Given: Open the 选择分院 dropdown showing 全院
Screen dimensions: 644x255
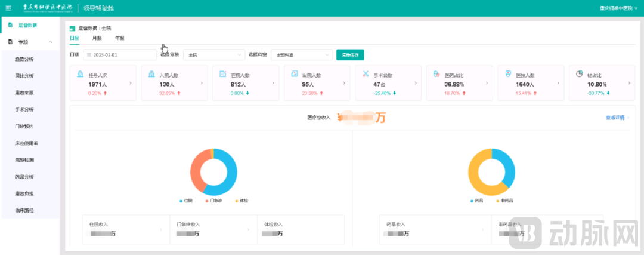Looking at the screenshot, I should coord(214,55).
